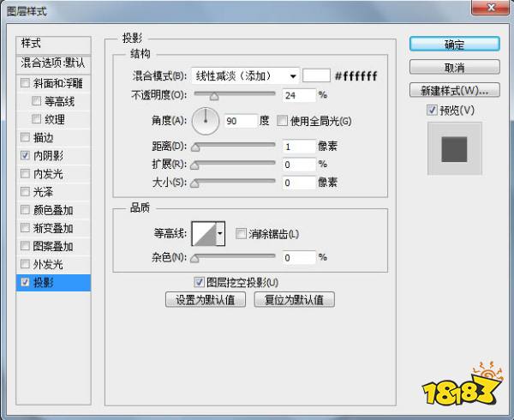Expand the contour picker arrow

click(220, 233)
